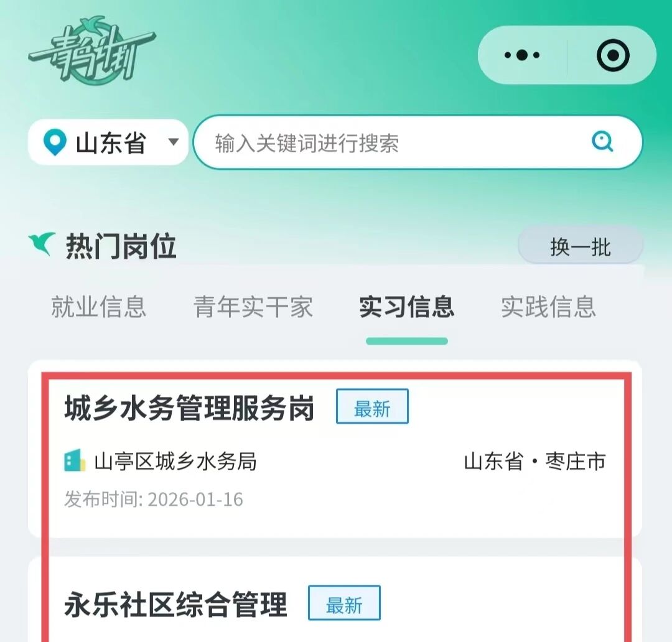Open the three-dot more menu
The width and height of the screenshot is (672, 642).
521,55
